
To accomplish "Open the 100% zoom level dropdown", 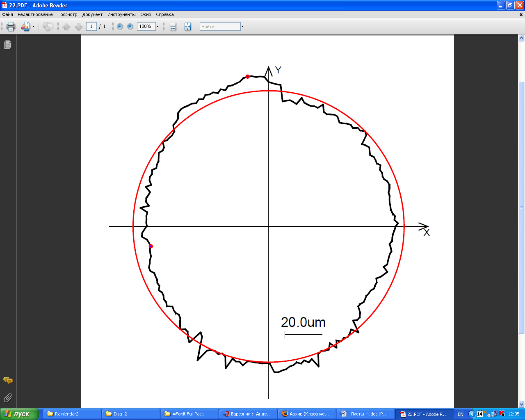I will pyautogui.click(x=157, y=27).
